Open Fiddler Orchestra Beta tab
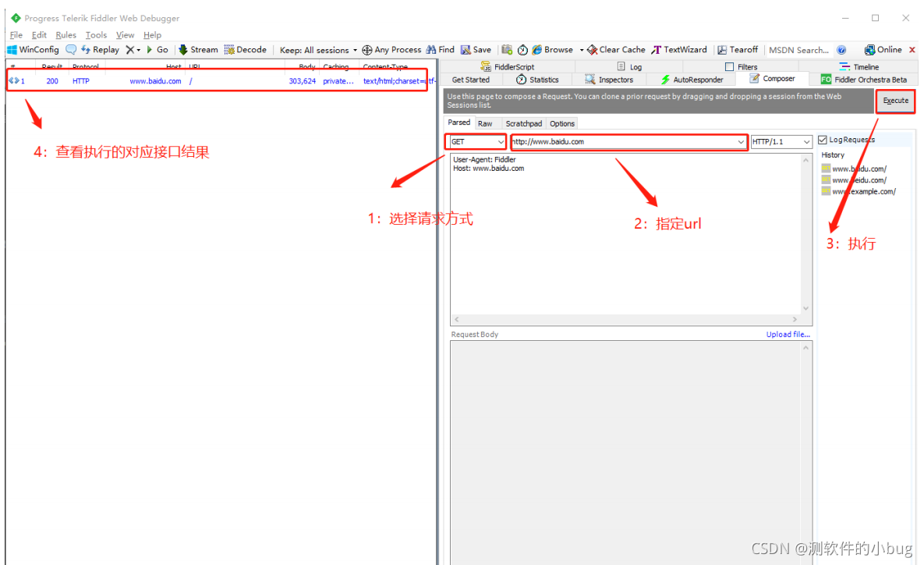The image size is (924, 565). click(x=864, y=80)
